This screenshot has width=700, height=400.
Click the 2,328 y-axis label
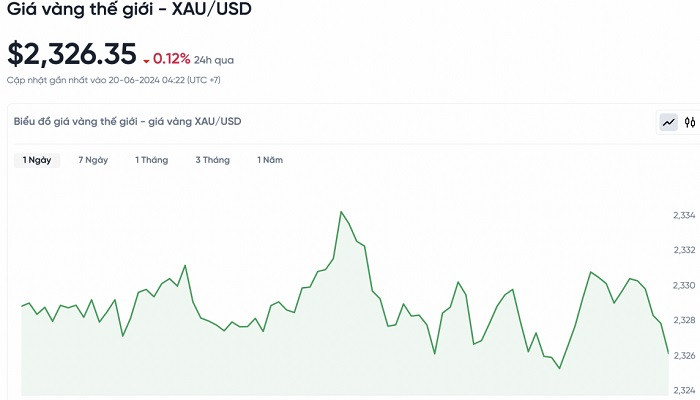[x=683, y=321]
